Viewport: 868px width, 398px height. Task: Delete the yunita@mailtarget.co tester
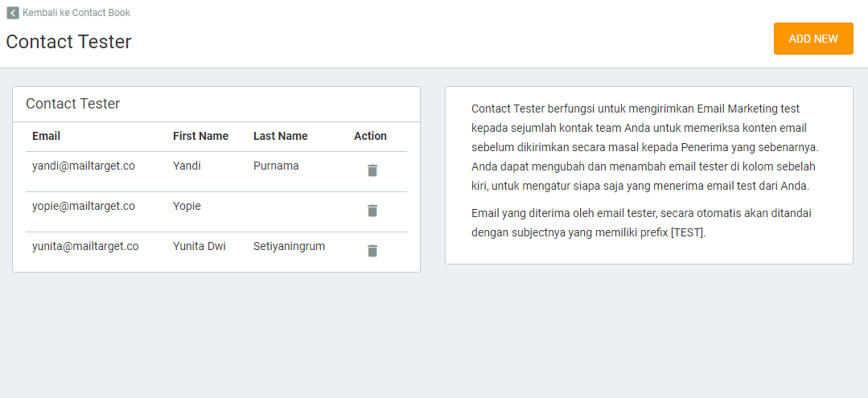coord(372,251)
